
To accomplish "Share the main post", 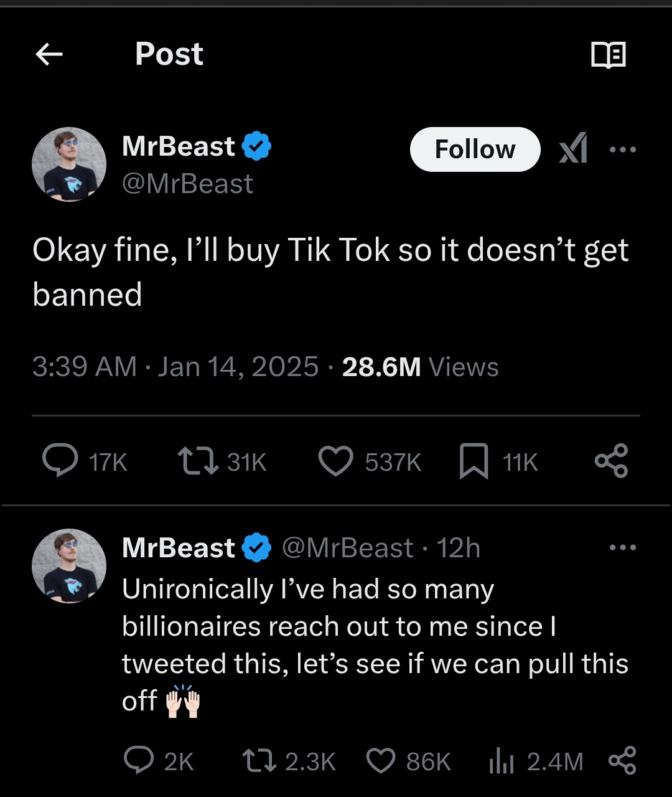I will [612, 461].
